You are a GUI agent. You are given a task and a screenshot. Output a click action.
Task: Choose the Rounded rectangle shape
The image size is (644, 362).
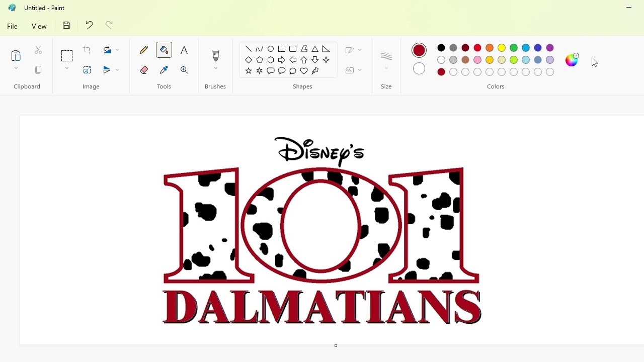293,49
